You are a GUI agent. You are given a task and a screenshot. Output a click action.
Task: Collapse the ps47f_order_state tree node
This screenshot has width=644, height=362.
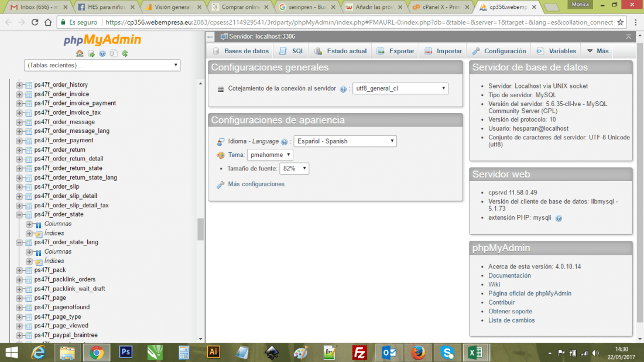pos(19,215)
